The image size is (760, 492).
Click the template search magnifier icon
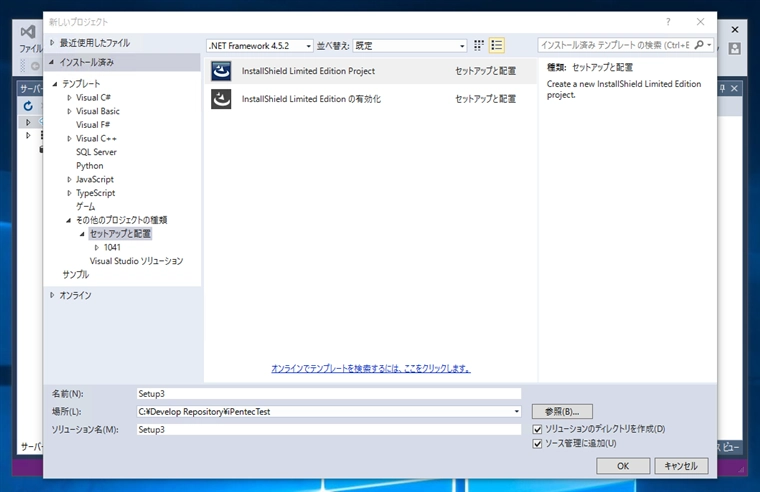(698, 45)
